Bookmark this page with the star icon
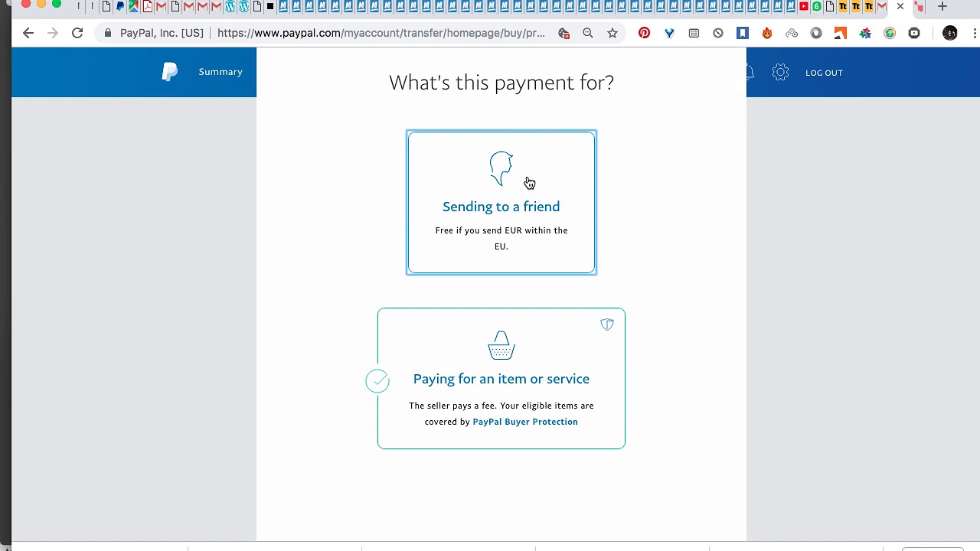Screen dimensions: 980x551 click(x=612, y=33)
